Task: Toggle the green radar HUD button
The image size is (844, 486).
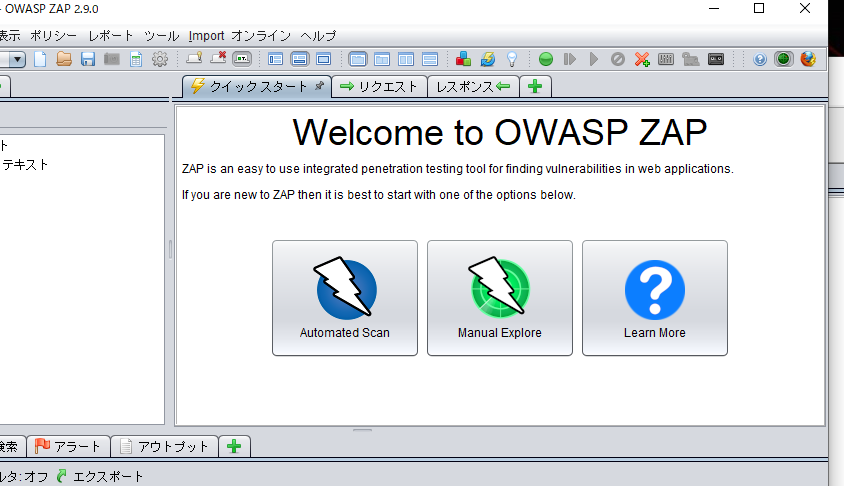Action: pyautogui.click(x=784, y=59)
